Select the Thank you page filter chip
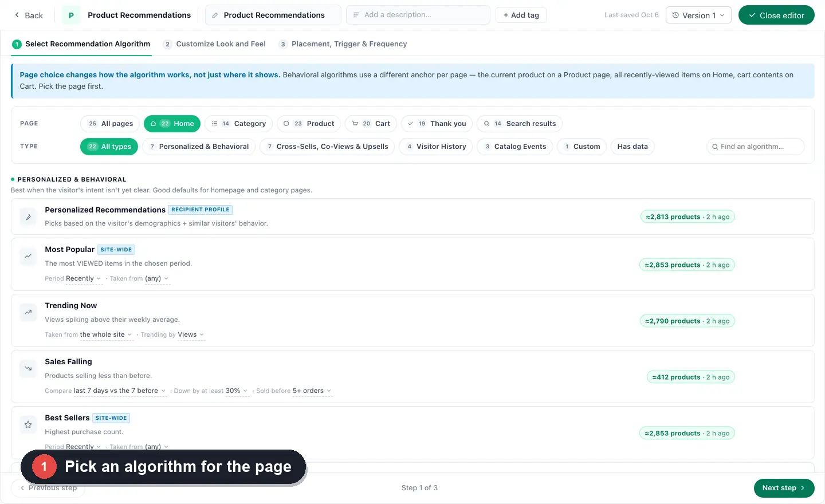Image resolution: width=825 pixels, height=504 pixels. [x=437, y=124]
